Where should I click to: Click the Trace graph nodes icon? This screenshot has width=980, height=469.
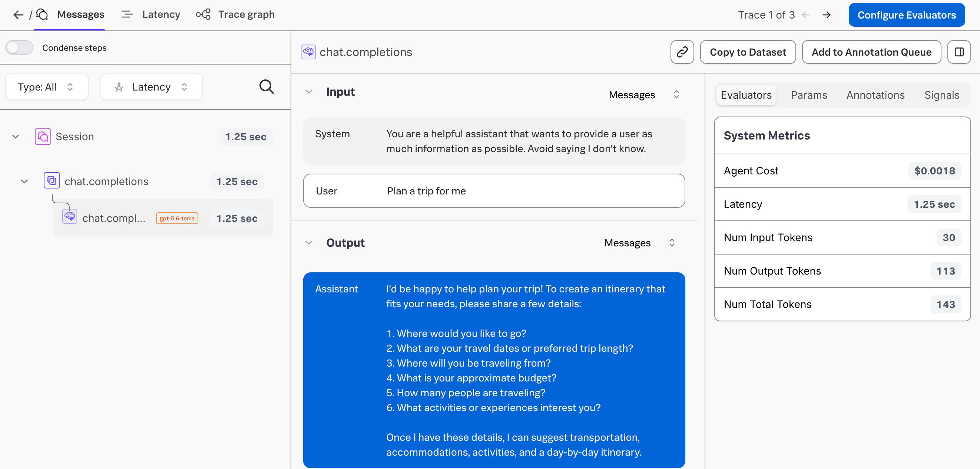pos(203,14)
